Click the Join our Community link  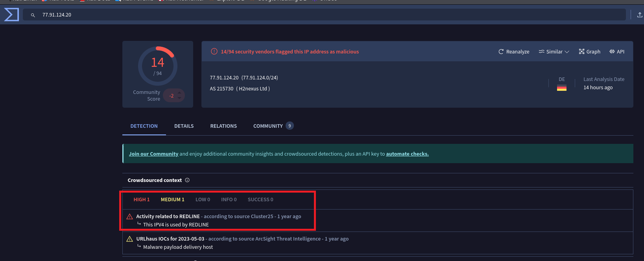point(153,154)
